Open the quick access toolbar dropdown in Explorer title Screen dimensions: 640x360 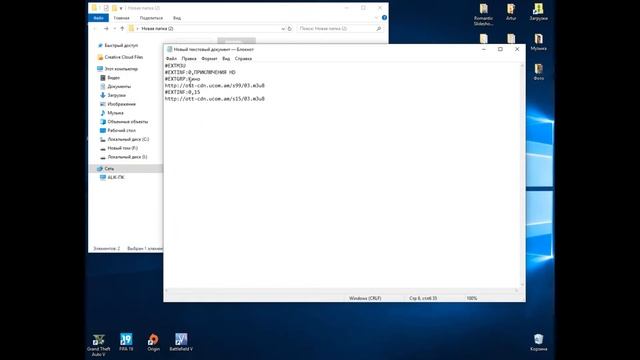(121, 8)
